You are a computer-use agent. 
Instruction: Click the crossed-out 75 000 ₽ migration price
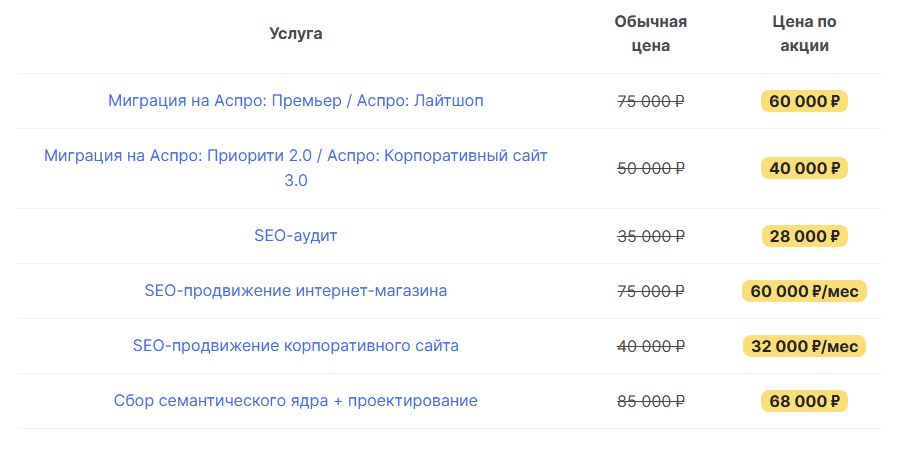click(651, 101)
